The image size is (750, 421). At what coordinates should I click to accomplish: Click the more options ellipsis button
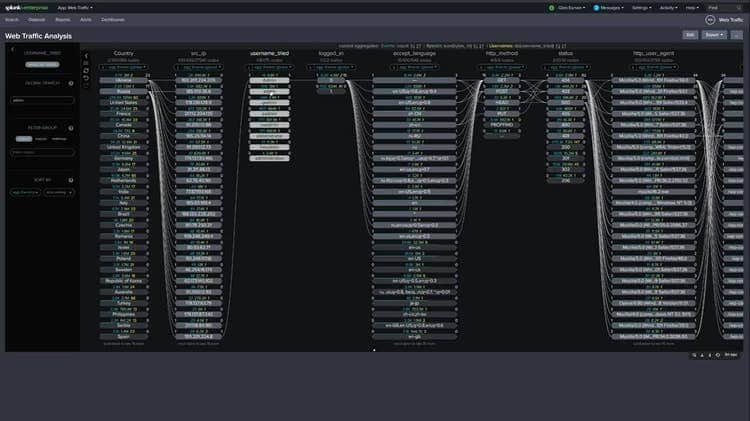click(x=738, y=34)
